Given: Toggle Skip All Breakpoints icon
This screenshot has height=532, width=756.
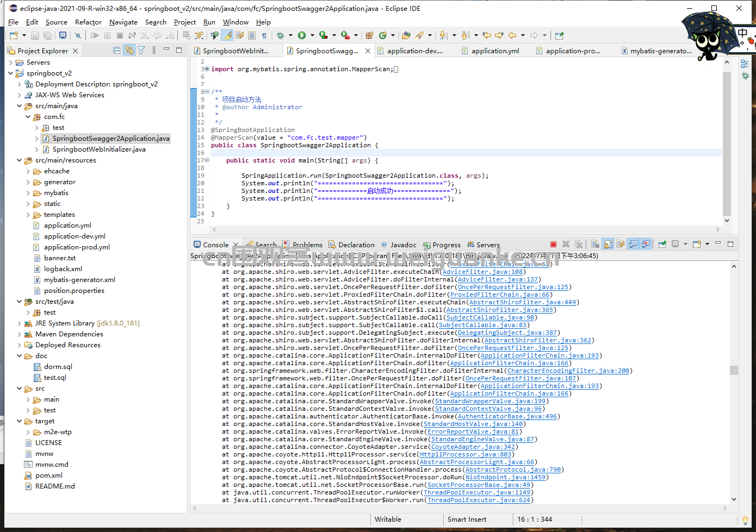Looking at the screenshot, I should tap(78, 35).
